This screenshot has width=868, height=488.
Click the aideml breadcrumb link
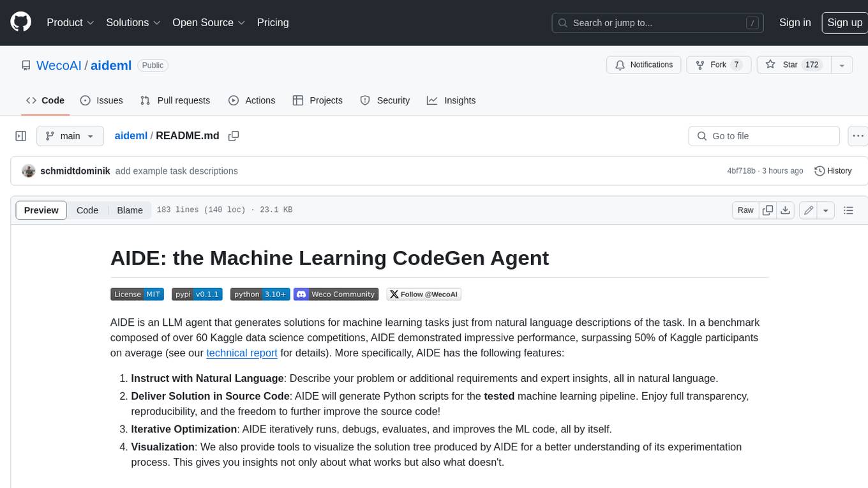coord(131,135)
